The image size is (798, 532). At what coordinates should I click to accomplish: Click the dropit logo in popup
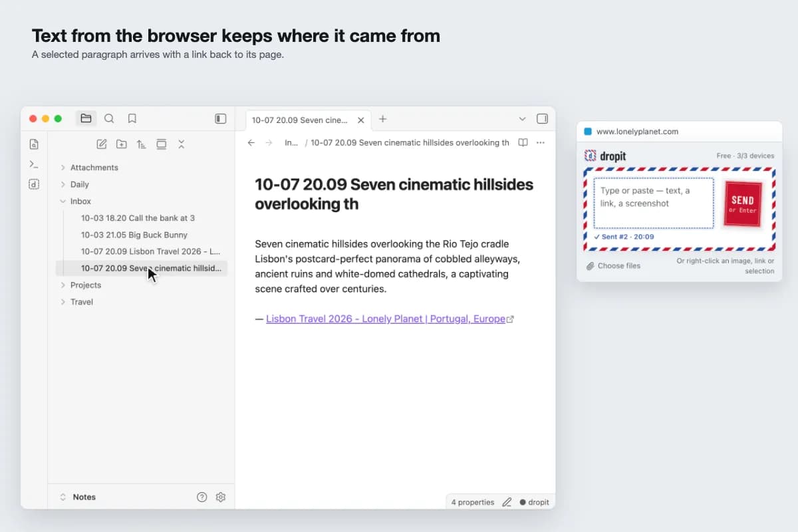click(x=605, y=156)
